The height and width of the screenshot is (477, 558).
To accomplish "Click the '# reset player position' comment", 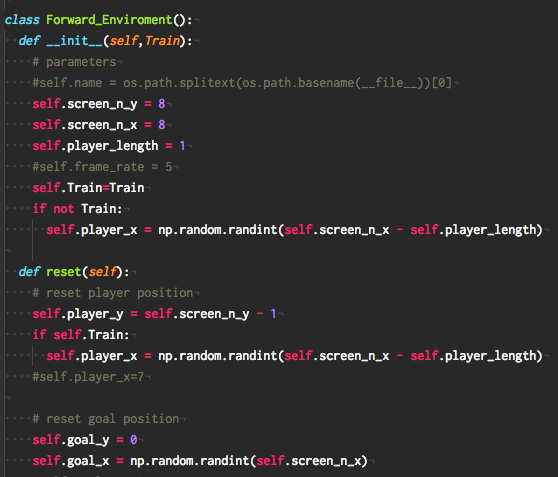I will click(x=112, y=293).
